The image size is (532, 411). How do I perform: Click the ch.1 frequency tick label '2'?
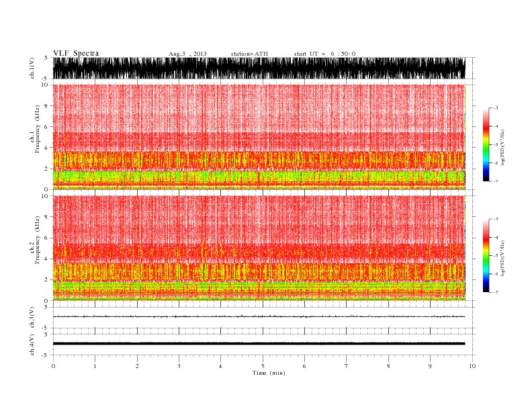[x=46, y=169]
